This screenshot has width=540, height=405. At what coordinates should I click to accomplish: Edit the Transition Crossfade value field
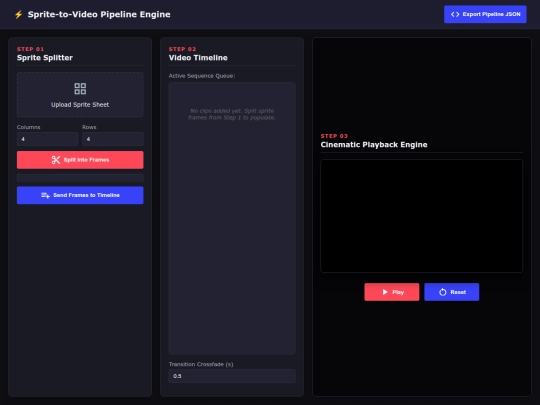(x=232, y=376)
